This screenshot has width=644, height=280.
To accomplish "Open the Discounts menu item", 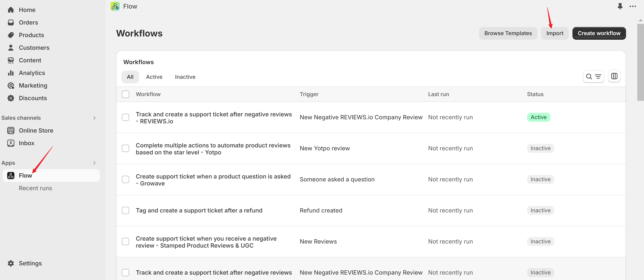I will pyautogui.click(x=33, y=98).
